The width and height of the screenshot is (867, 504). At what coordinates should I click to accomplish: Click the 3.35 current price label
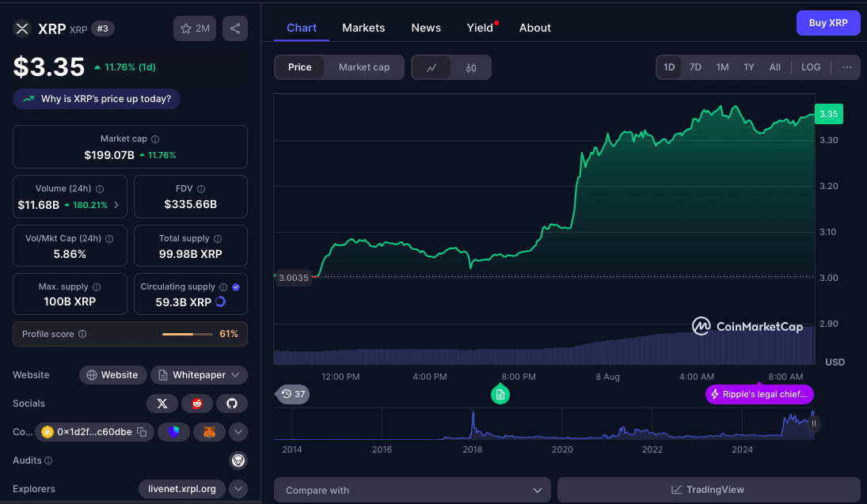click(828, 114)
